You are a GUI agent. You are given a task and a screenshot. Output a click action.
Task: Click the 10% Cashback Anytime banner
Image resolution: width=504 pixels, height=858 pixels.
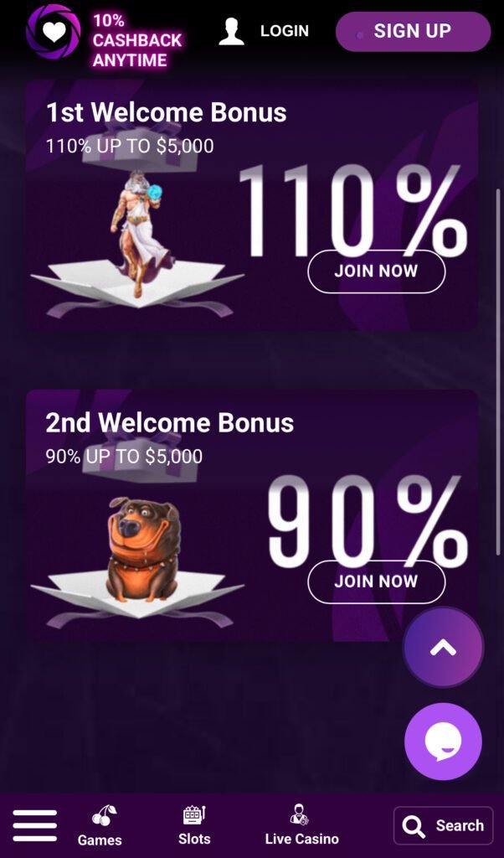click(136, 40)
